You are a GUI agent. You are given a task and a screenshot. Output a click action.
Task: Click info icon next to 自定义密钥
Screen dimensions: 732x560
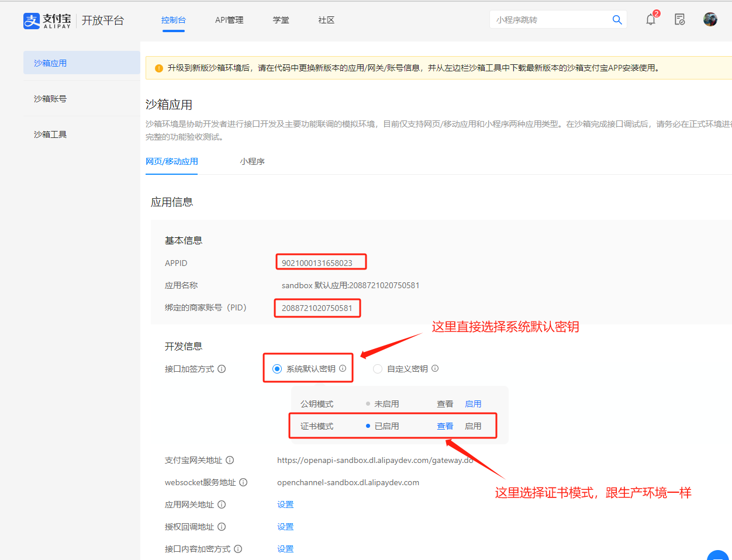[x=434, y=369]
